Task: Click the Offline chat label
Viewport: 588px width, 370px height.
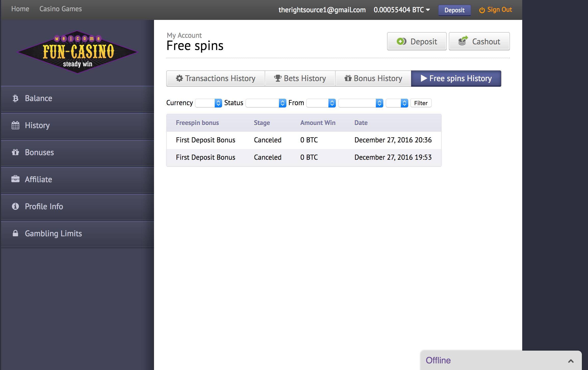Action: [x=438, y=360]
